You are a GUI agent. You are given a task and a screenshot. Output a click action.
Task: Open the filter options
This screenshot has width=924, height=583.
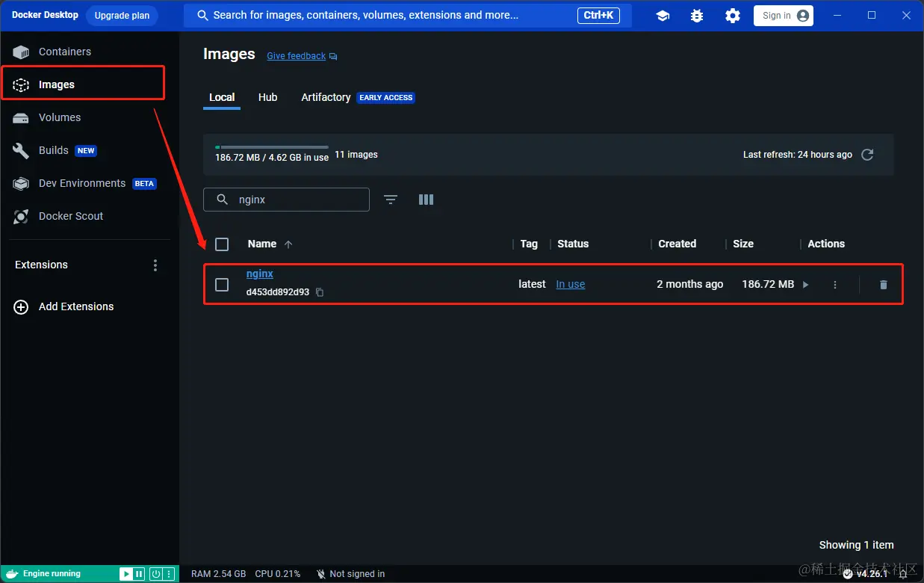[390, 200]
